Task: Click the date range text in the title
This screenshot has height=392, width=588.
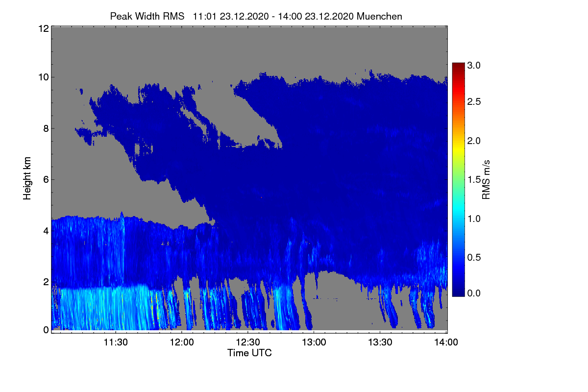Action: pyautogui.click(x=274, y=16)
